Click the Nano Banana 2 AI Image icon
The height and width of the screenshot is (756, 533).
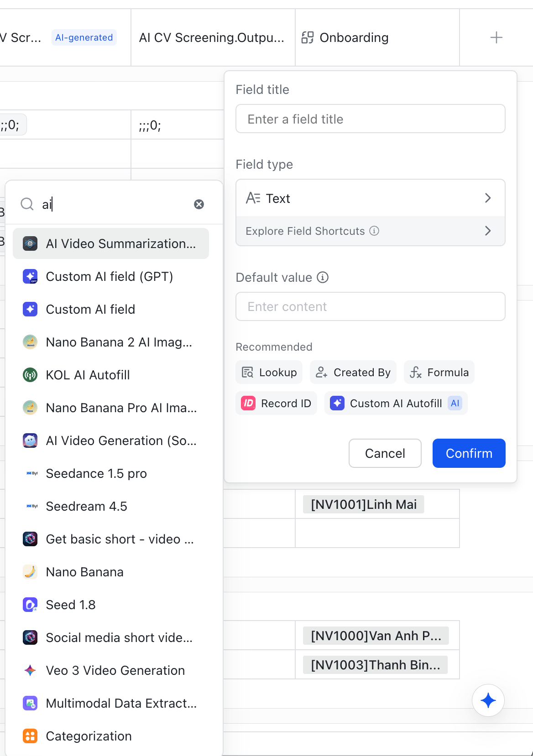click(x=30, y=342)
